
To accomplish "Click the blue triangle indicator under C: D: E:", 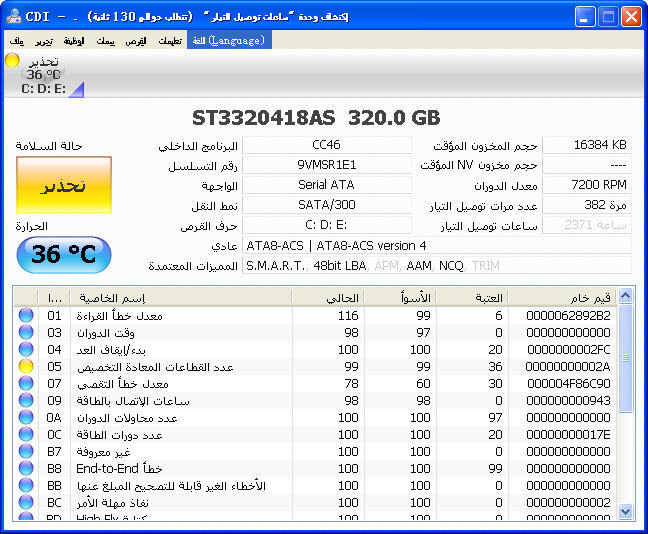I will pyautogui.click(x=78, y=91).
